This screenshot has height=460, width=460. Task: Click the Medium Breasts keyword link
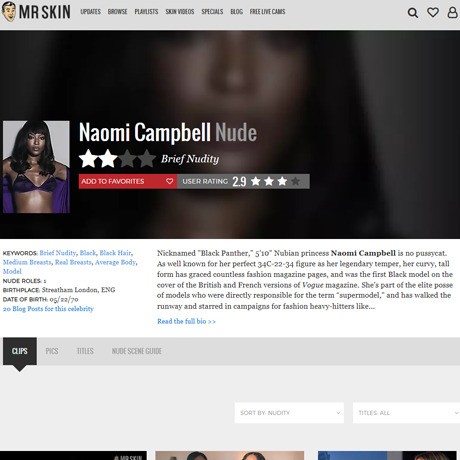coord(27,262)
